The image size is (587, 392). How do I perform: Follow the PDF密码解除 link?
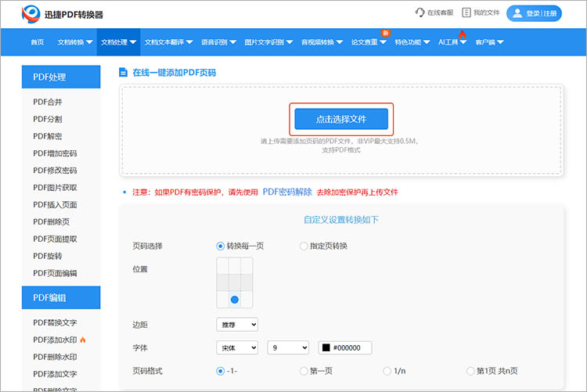coord(287,192)
